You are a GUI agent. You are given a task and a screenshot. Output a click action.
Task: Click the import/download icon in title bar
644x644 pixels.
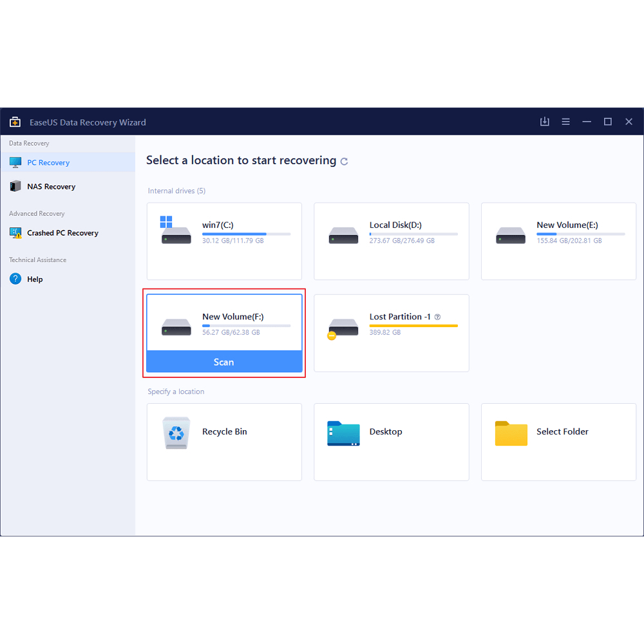(545, 122)
